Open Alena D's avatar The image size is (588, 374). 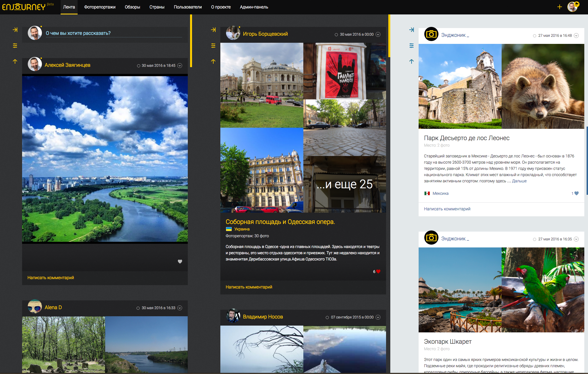[35, 307]
